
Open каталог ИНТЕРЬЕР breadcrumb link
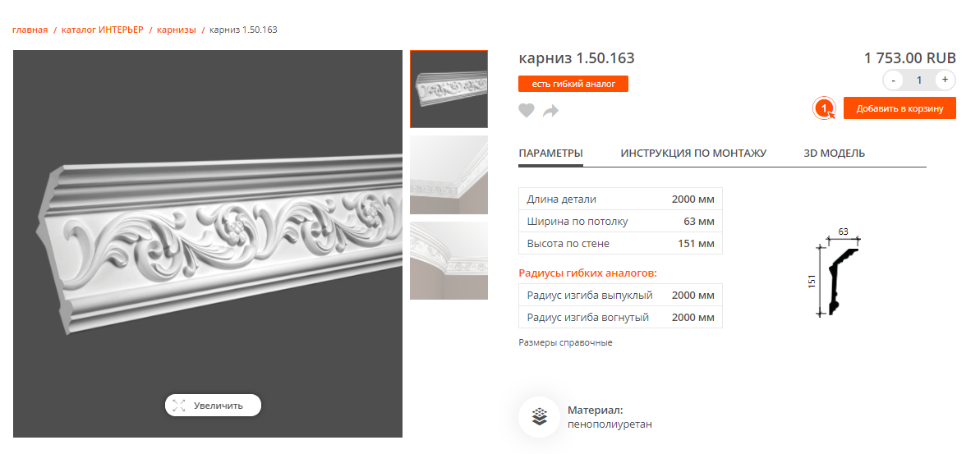pyautogui.click(x=103, y=30)
